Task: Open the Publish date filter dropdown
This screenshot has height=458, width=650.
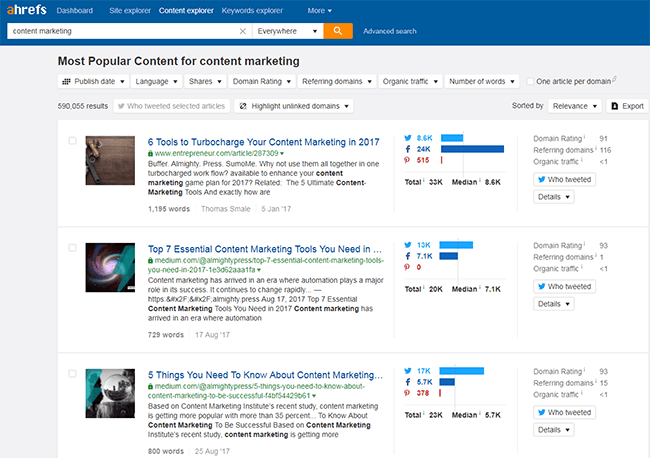Action: tap(93, 82)
